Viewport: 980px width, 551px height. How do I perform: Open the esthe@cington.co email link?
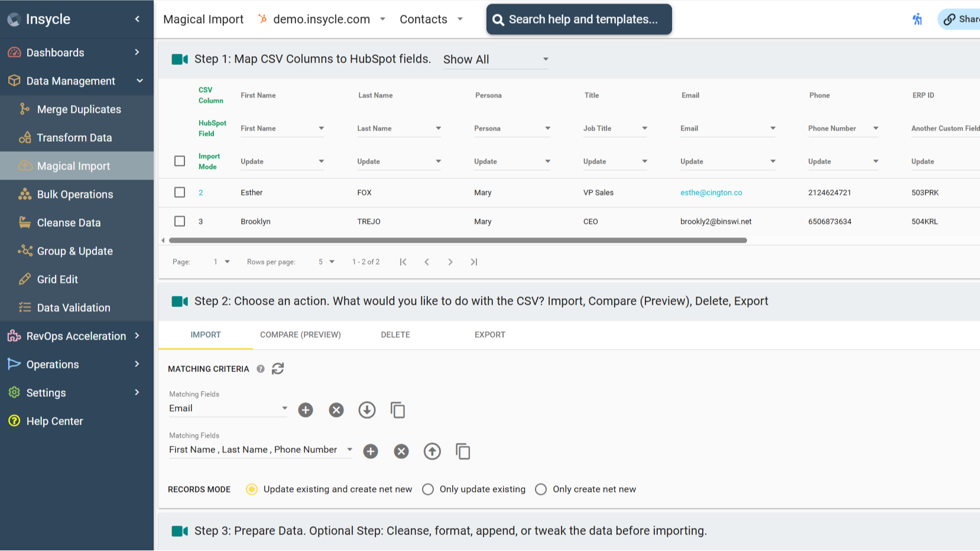[x=711, y=193]
